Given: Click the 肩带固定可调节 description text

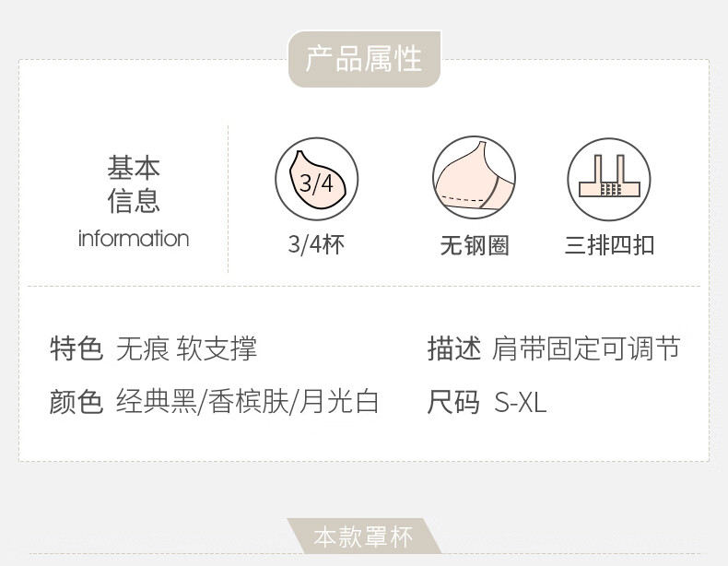Looking at the screenshot, I should tap(586, 348).
